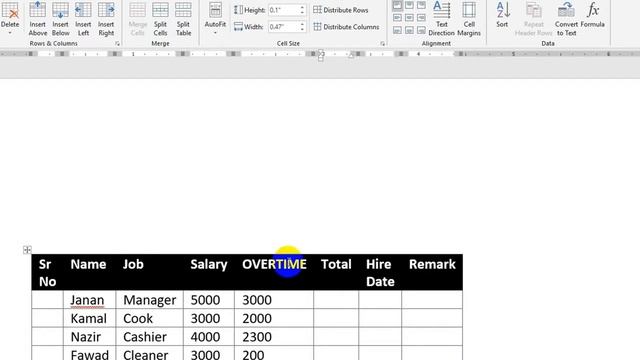
Task: Click the Sr No header cell
Action: [x=47, y=273]
